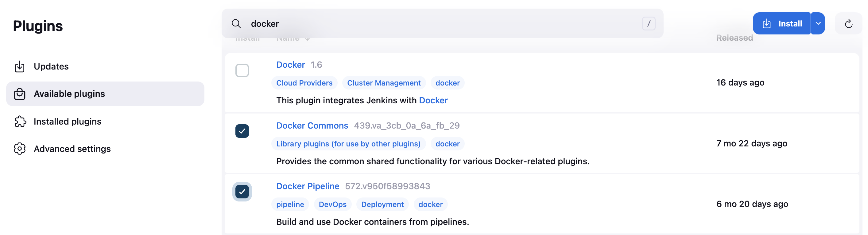The image size is (868, 235).
Task: Click the Available plugins shopping bag icon
Action: pyautogui.click(x=20, y=94)
